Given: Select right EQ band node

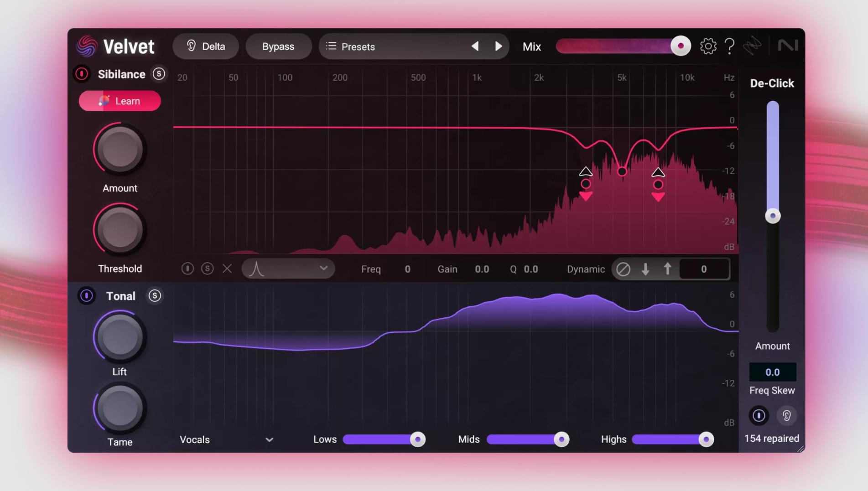Looking at the screenshot, I should pyautogui.click(x=658, y=185).
